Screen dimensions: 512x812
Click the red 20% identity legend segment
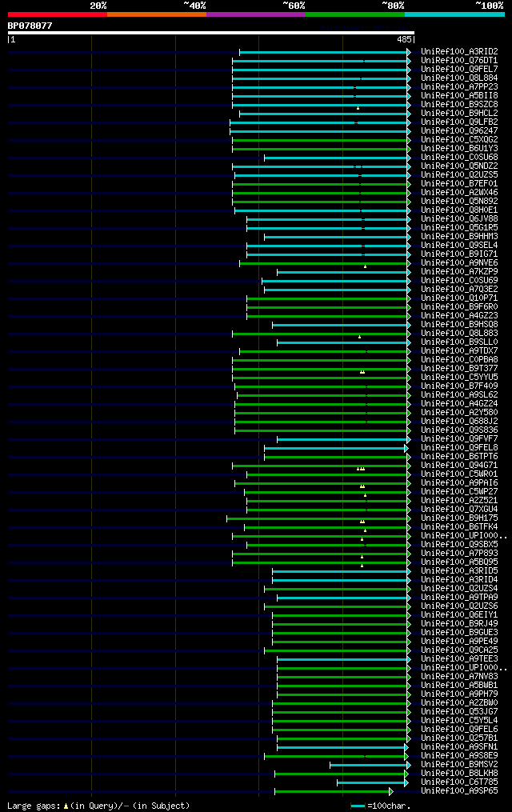pos(58,14)
